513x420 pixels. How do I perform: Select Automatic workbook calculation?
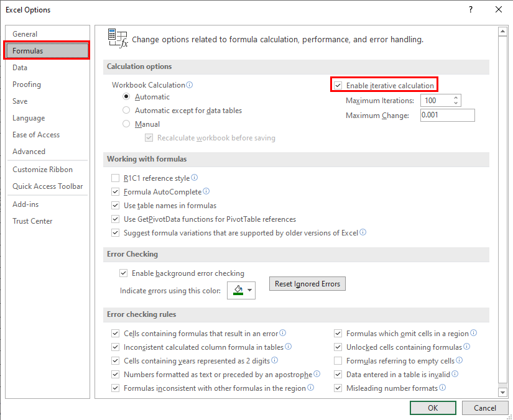coord(126,97)
